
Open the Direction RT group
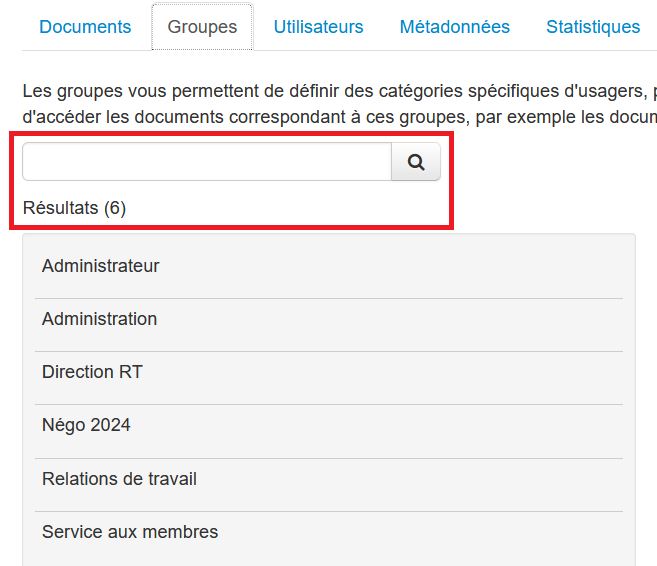[92, 372]
